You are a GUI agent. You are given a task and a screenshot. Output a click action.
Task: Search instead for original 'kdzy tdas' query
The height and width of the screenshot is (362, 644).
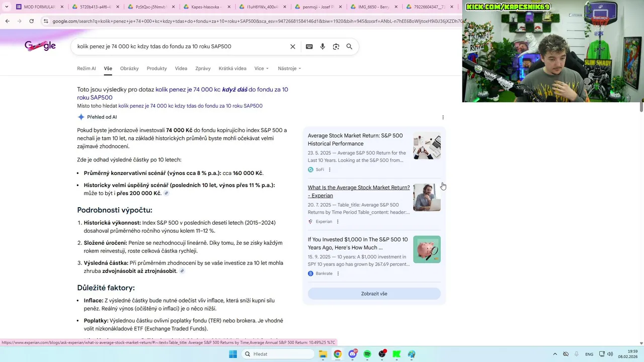tap(190, 106)
